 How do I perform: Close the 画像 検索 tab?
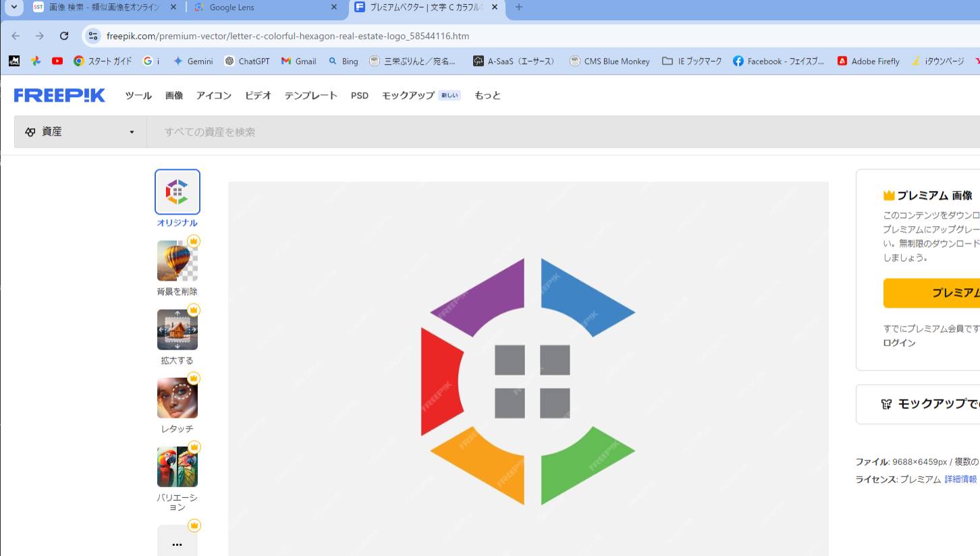[173, 7]
